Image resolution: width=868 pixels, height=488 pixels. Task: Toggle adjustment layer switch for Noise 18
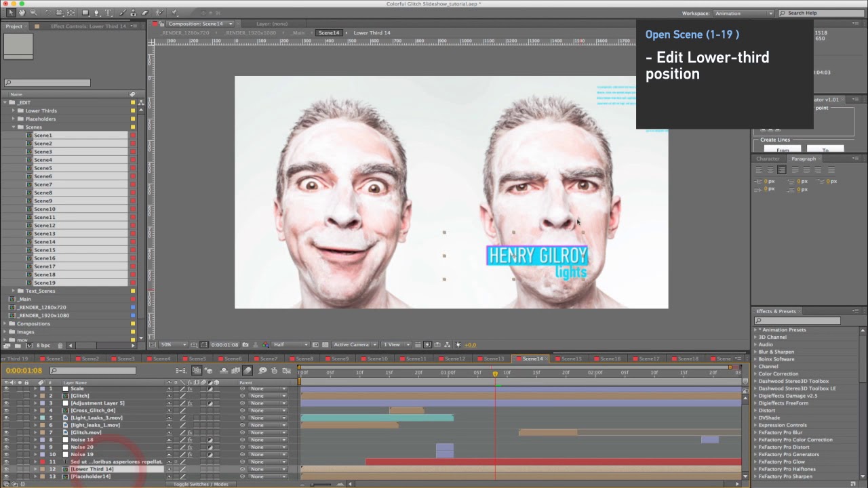tap(210, 440)
